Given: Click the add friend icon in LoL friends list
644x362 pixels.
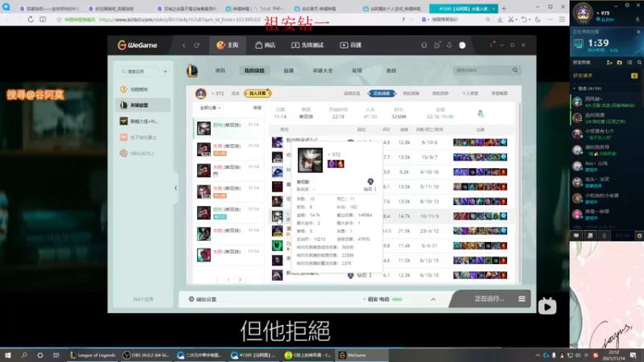Looking at the screenshot, I should (609, 63).
